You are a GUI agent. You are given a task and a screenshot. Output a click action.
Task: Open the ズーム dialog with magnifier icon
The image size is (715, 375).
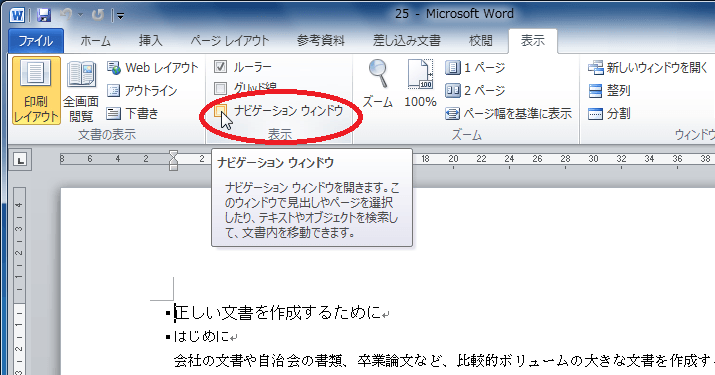click(x=378, y=83)
